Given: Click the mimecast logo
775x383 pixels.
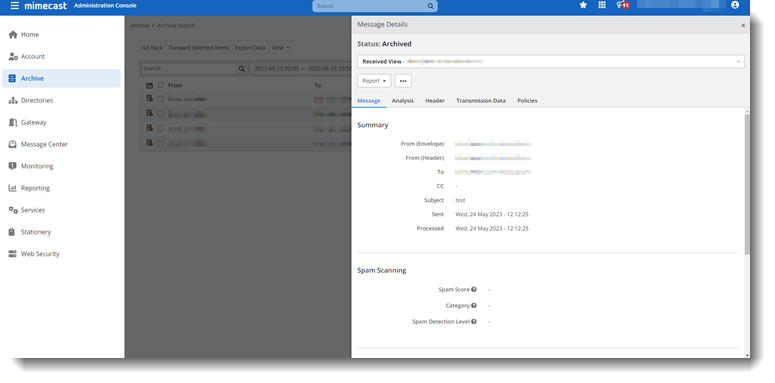Looking at the screenshot, I should point(45,6).
